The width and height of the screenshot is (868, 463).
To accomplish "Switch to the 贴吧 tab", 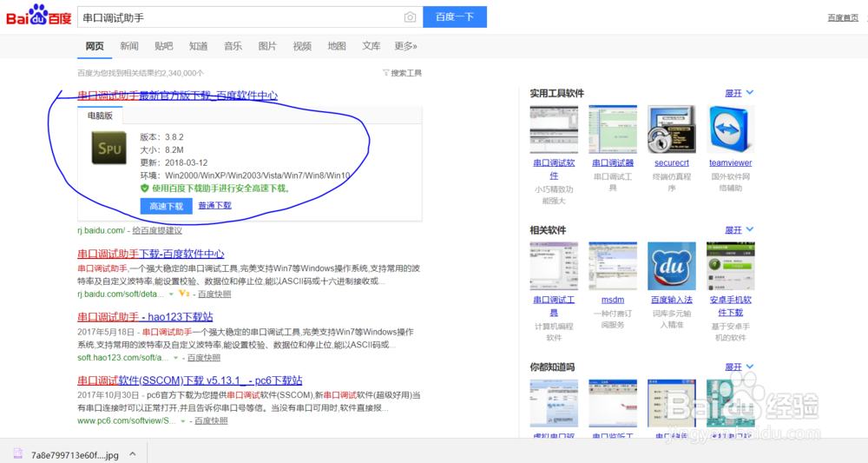I will click(x=164, y=46).
